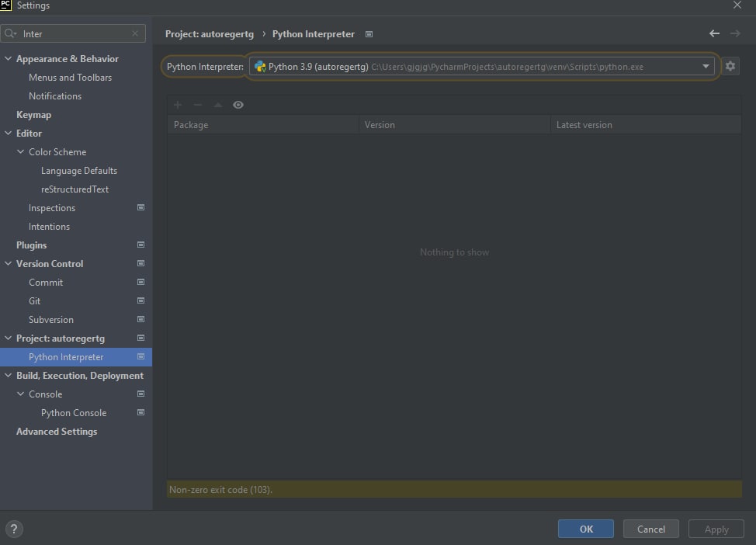Click the Latest version column header
The width and height of the screenshot is (756, 545).
(x=646, y=124)
